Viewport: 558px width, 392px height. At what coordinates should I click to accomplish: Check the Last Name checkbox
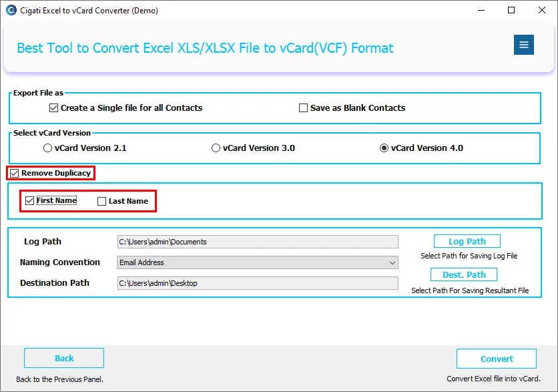click(101, 202)
